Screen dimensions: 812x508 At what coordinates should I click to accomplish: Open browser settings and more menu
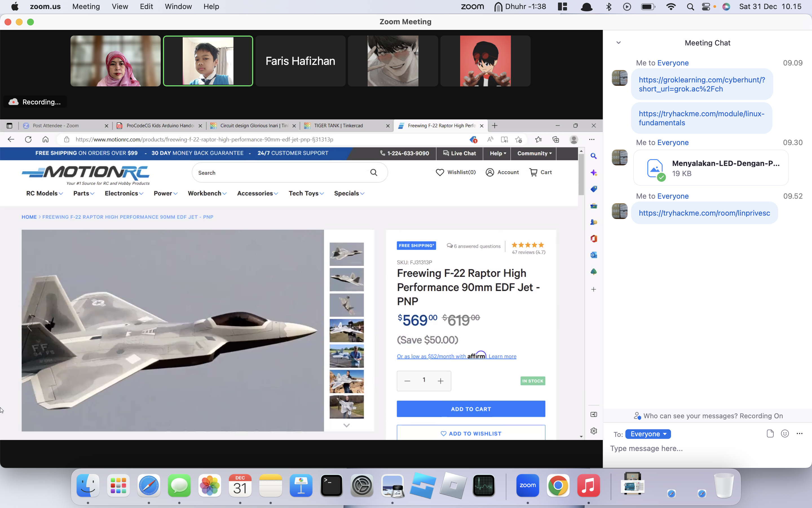pyautogui.click(x=592, y=139)
